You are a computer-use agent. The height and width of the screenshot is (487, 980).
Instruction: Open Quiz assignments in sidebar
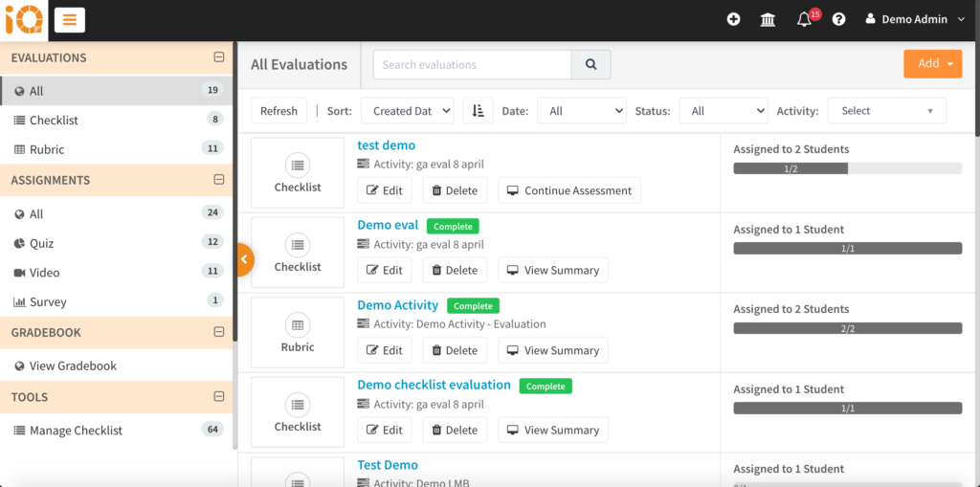[x=41, y=243]
